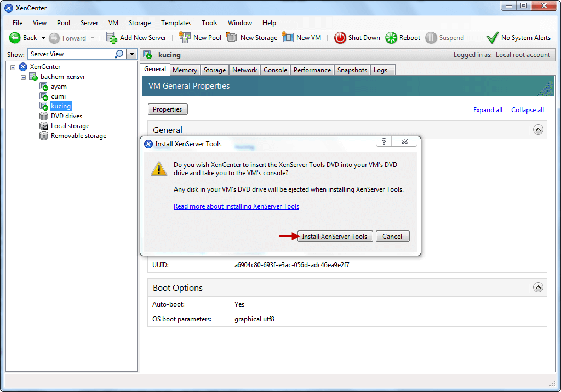This screenshot has width=561, height=392.
Task: Click the Collapse all link
Action: coord(528,110)
